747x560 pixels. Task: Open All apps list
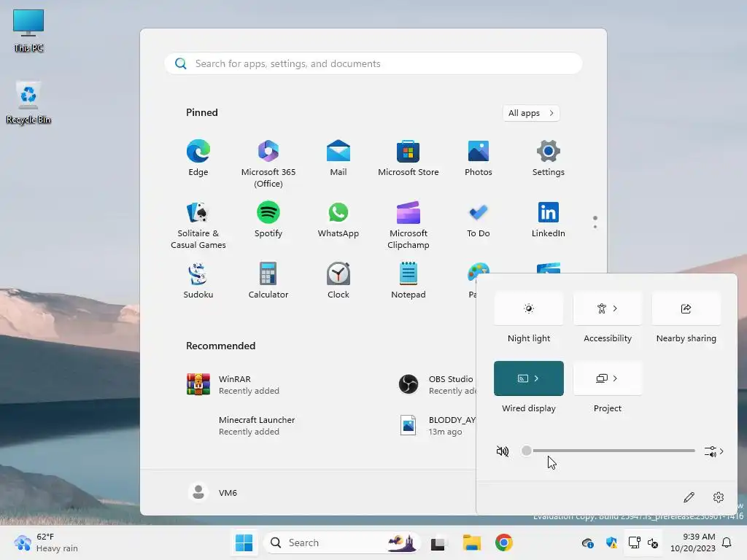(531, 113)
